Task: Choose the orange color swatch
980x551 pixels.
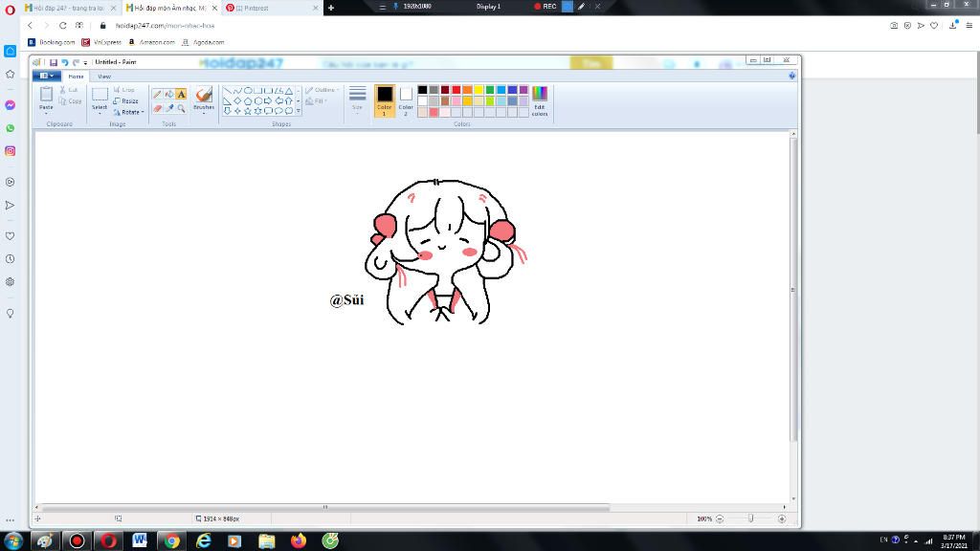Action: pos(467,90)
